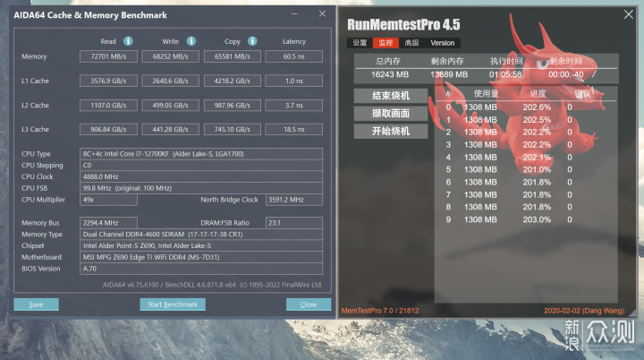Click the progress 202.5% in row 1
Image resolution: width=644 pixels, height=360 pixels.
pyautogui.click(x=537, y=120)
